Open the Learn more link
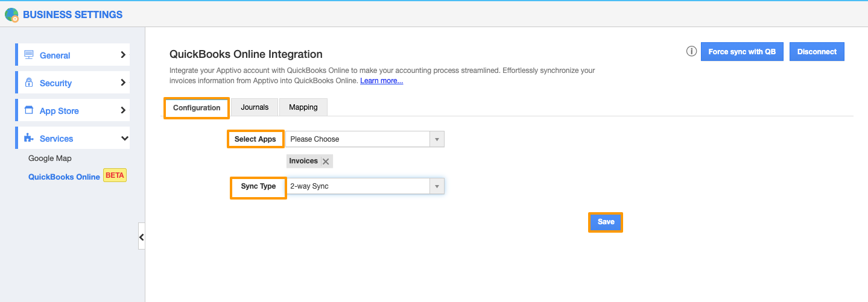 (x=381, y=81)
